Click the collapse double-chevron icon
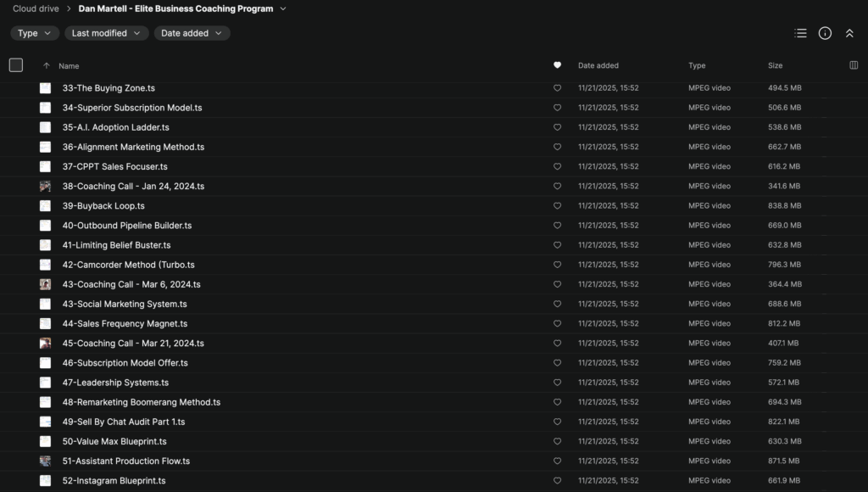The height and width of the screenshot is (492, 868). pos(849,33)
